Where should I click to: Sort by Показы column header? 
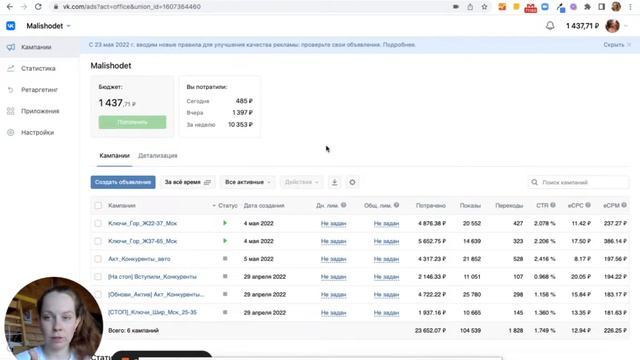coord(470,205)
